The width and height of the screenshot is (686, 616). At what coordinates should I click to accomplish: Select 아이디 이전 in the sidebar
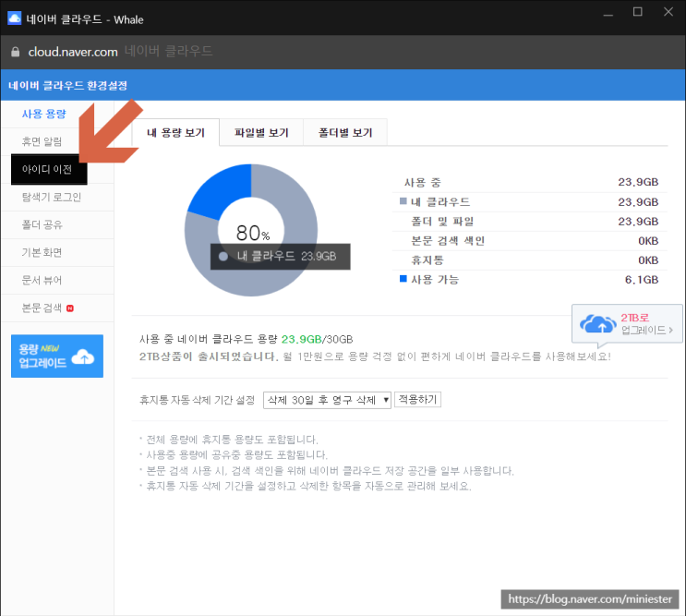coord(49,169)
